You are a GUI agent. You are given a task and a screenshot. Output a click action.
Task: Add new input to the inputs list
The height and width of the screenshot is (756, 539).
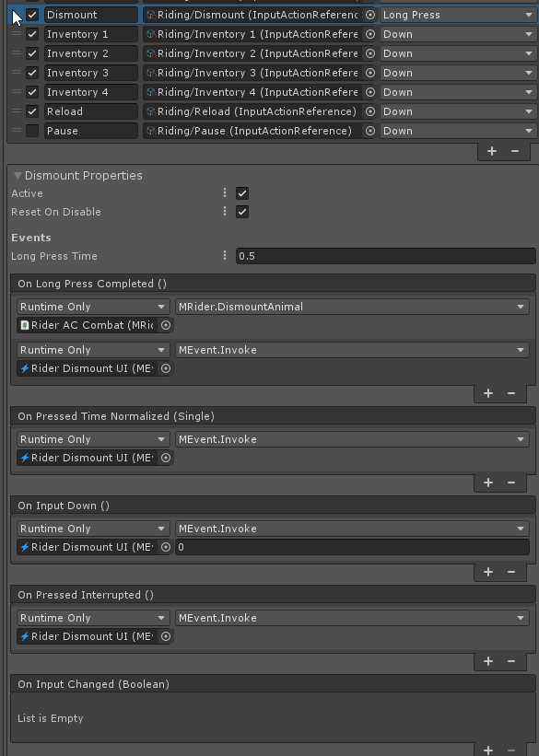(x=492, y=151)
